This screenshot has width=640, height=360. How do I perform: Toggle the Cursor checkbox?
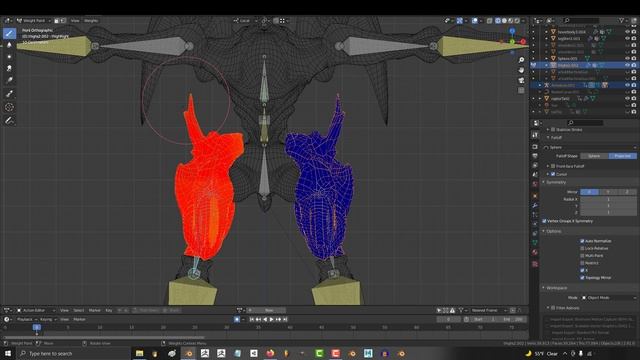(x=553, y=174)
